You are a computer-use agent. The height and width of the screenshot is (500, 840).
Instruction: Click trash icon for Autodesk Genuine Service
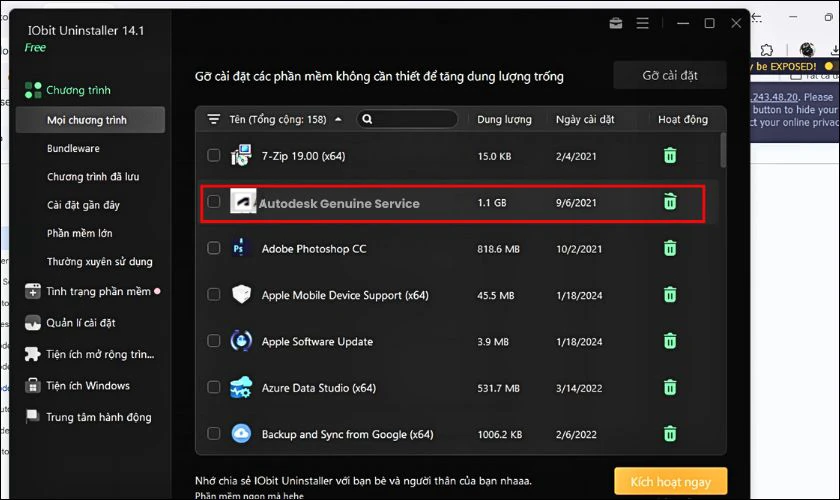[670, 202]
